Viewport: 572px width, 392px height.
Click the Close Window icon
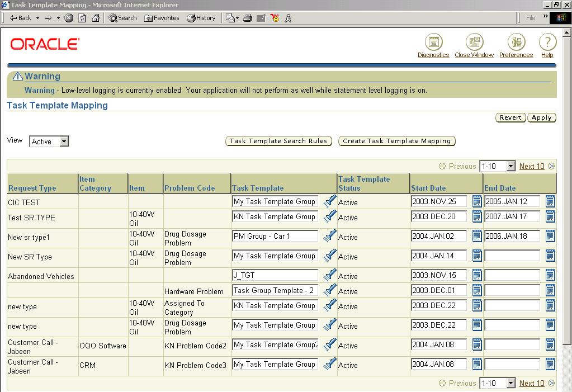pyautogui.click(x=474, y=42)
